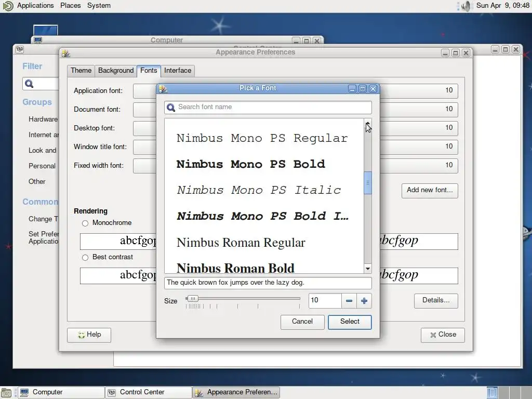Click the font list scroll up arrow

click(x=368, y=123)
